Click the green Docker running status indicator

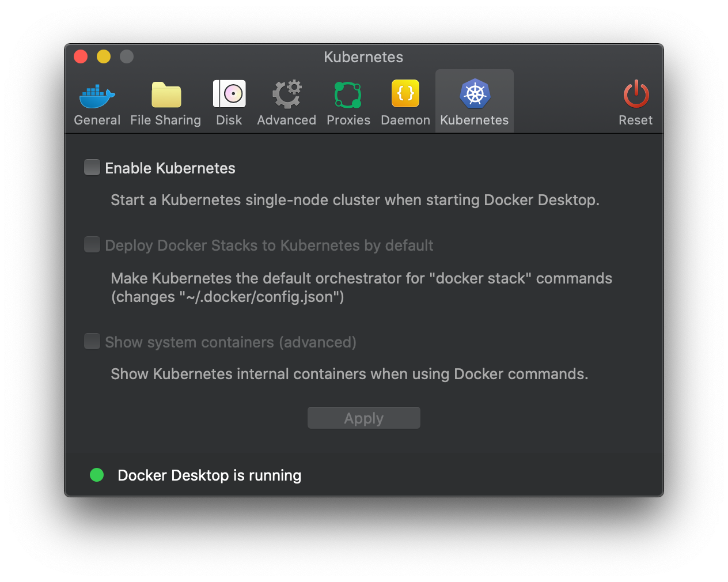(97, 475)
